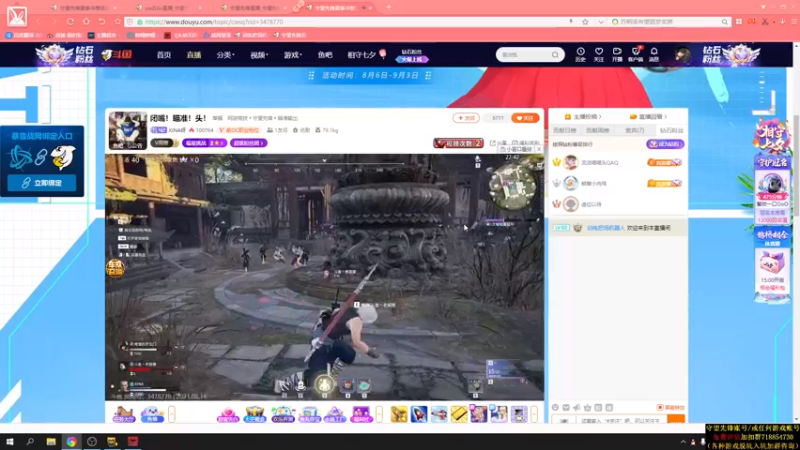The image size is (800, 450).
Task: Open the 欢乐开黑 activity icon
Action: 282,414
